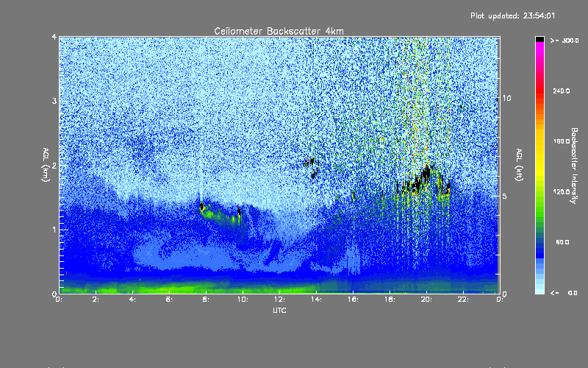588x368 pixels.
Task: Click the 'AGL (km)' left axis label
Action: [x=46, y=165]
